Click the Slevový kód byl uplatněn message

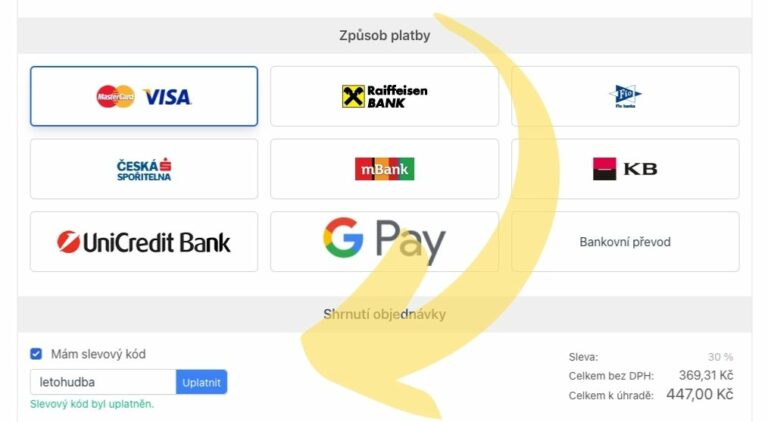tap(92, 404)
